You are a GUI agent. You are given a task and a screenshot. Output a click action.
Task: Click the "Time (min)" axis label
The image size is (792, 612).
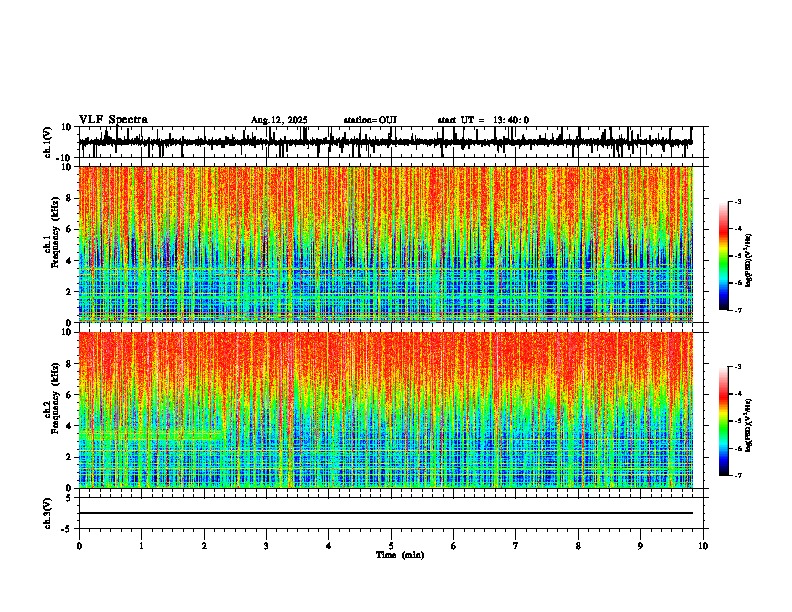[400, 555]
